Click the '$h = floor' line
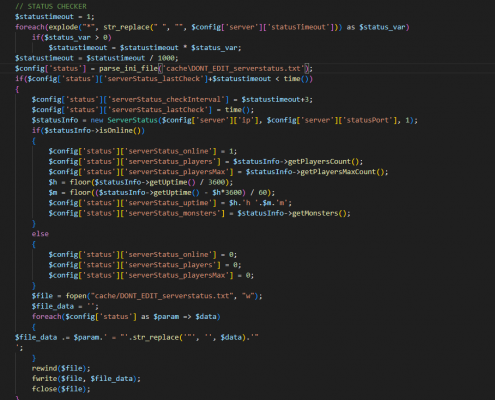 pyautogui.click(x=141, y=182)
